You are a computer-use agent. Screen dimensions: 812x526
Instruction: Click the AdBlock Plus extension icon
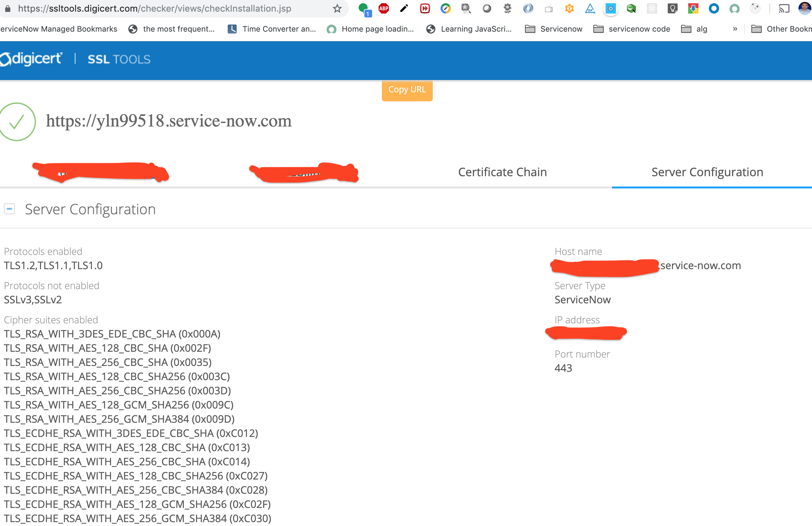(x=383, y=8)
